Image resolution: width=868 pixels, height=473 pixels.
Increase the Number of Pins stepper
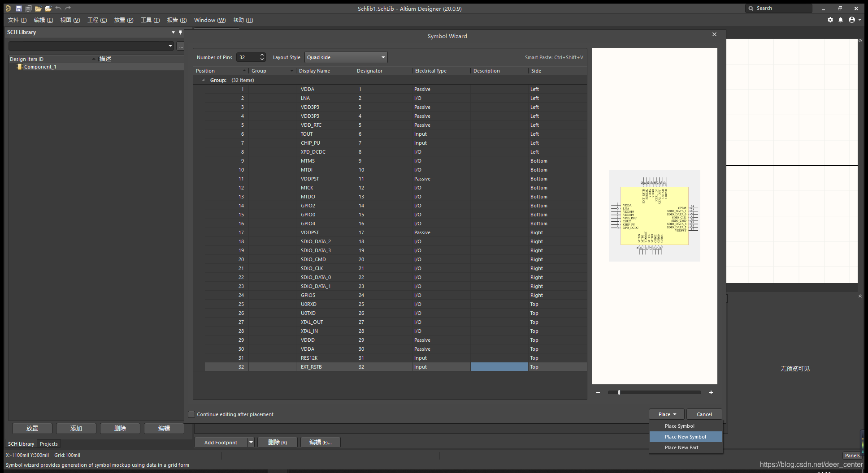[x=262, y=55]
